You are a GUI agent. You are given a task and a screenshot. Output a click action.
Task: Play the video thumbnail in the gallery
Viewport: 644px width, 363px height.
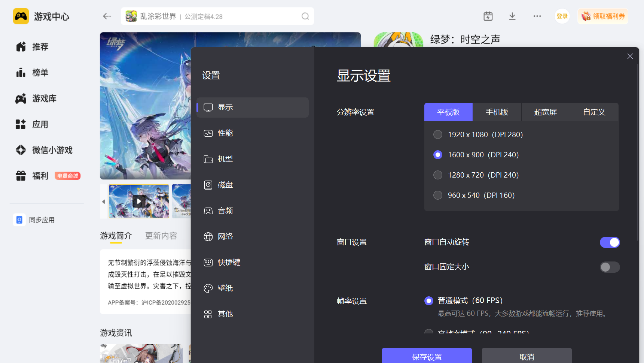click(x=139, y=201)
